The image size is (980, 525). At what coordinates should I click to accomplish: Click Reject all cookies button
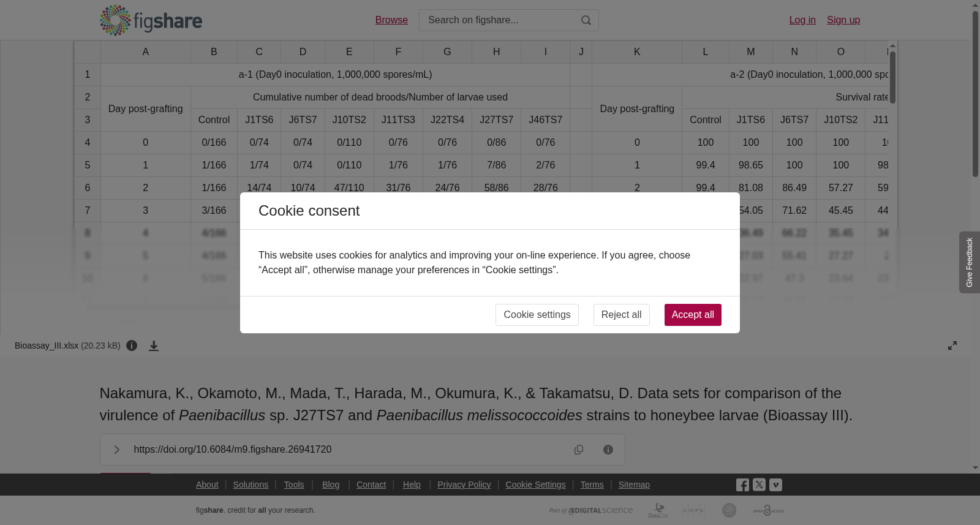tap(621, 315)
